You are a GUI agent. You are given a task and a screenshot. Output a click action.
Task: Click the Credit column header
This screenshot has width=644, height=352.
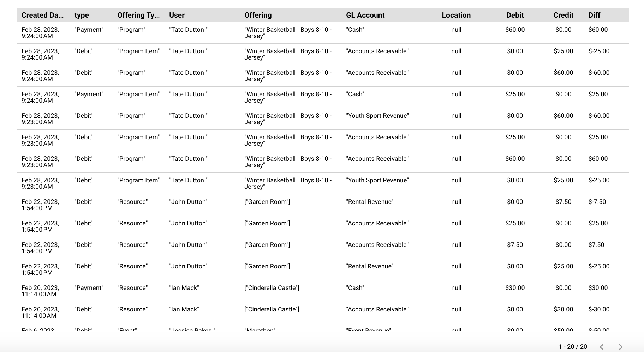pos(563,15)
